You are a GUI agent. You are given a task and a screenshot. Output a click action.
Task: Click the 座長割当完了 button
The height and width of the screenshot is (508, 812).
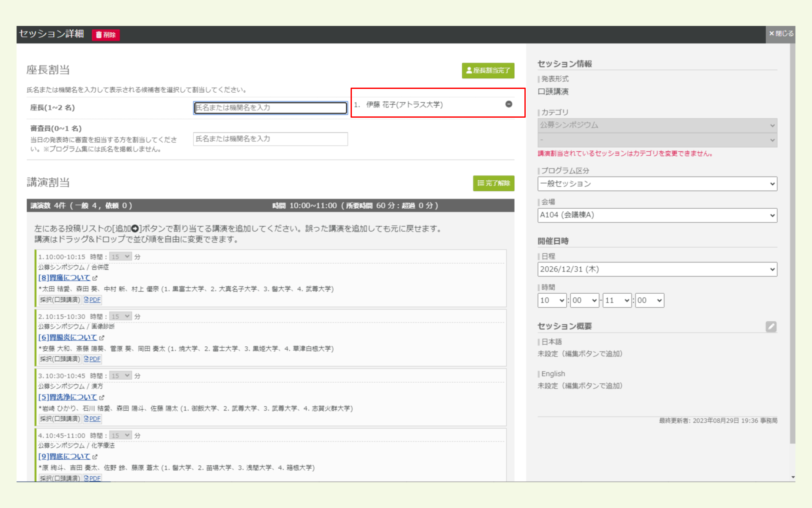point(488,70)
